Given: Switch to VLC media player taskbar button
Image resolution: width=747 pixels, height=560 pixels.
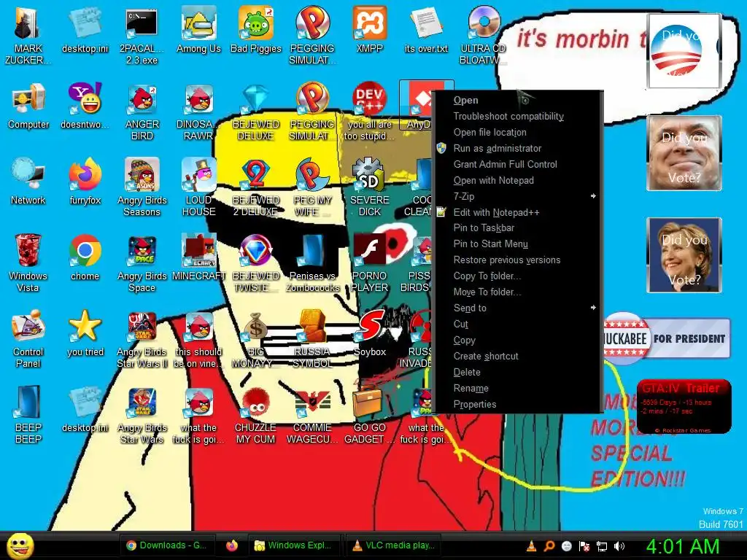Looking at the screenshot, I should pos(393,545).
